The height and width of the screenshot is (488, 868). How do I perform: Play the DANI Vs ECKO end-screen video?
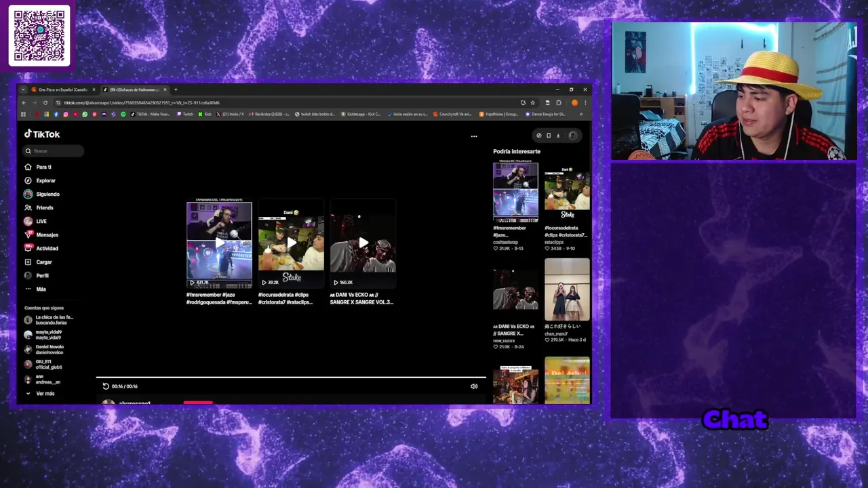tap(363, 244)
